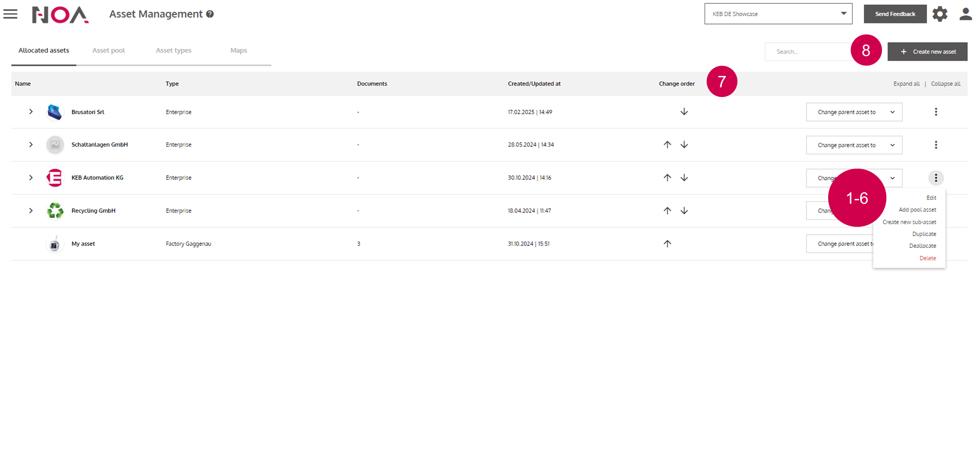Move Brusatori Srl down in order
980x462 pixels.
(684, 112)
